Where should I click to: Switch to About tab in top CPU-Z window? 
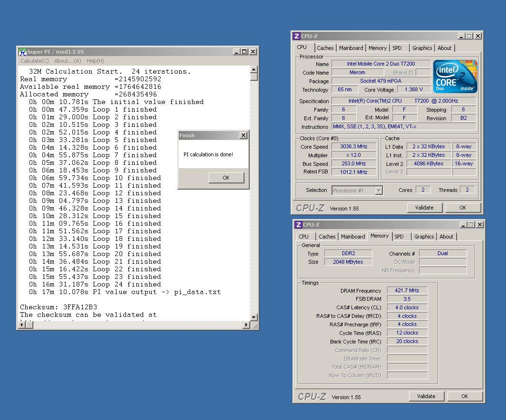[x=445, y=48]
